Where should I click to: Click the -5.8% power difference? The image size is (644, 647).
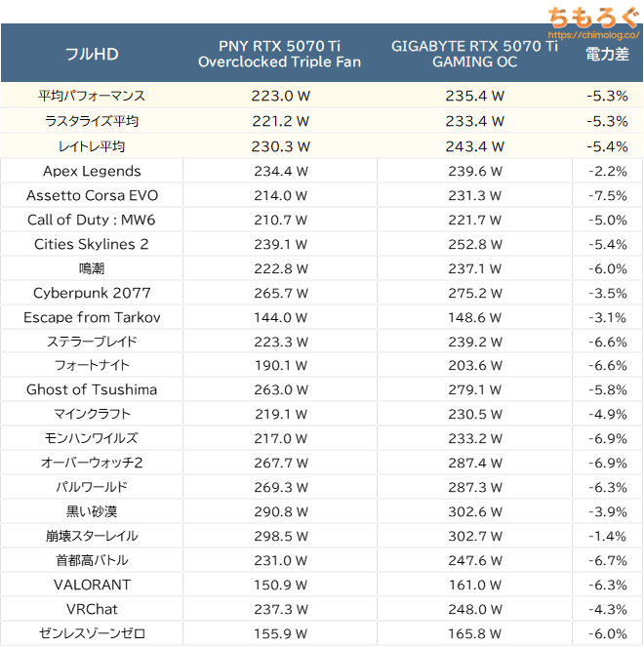click(x=607, y=389)
